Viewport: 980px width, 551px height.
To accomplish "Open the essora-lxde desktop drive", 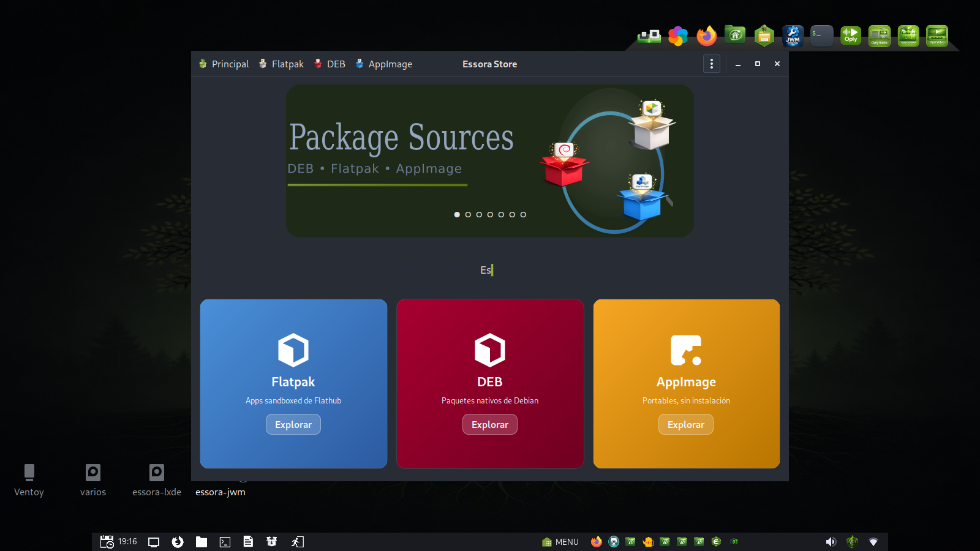I will [x=157, y=481].
